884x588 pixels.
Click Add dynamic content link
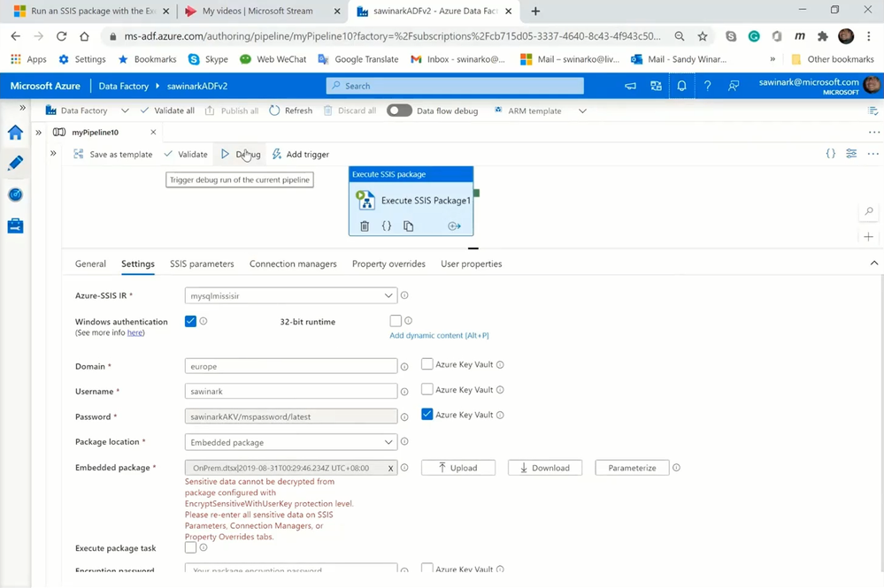439,335
